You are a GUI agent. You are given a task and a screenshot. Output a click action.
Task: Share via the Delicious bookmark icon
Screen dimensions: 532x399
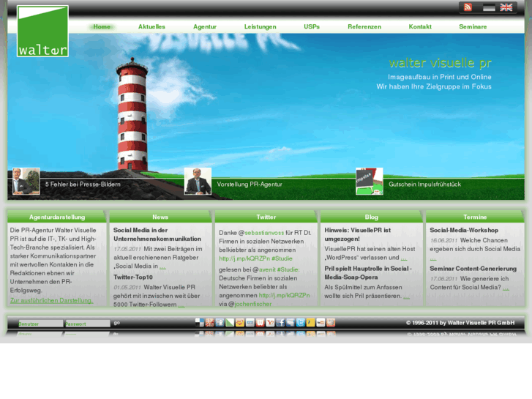coord(200,322)
